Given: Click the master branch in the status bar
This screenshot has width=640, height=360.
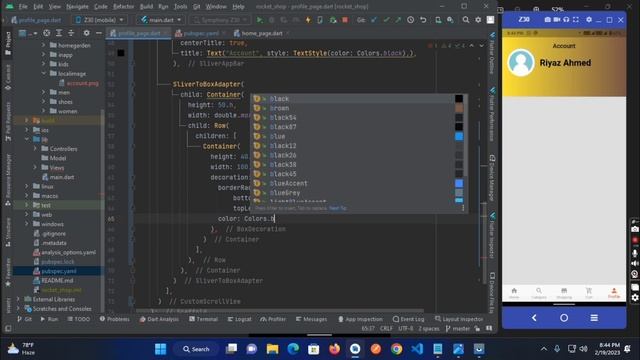Looking at the screenshot, I should pyautogui.click(x=458, y=329).
